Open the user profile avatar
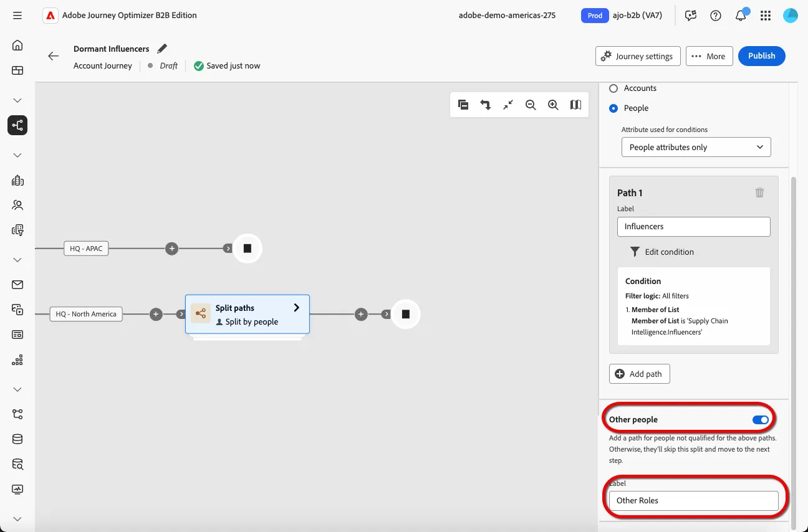808x532 pixels. pyautogui.click(x=791, y=16)
